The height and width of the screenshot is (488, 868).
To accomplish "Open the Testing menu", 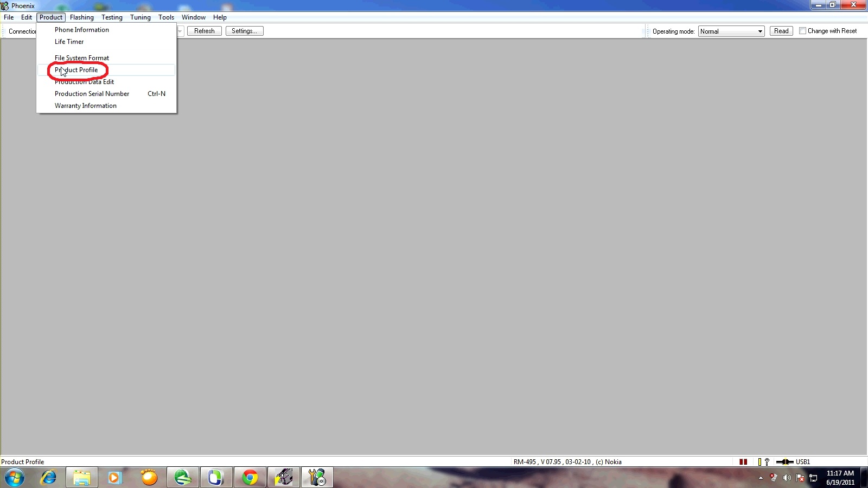I will click(x=112, y=17).
